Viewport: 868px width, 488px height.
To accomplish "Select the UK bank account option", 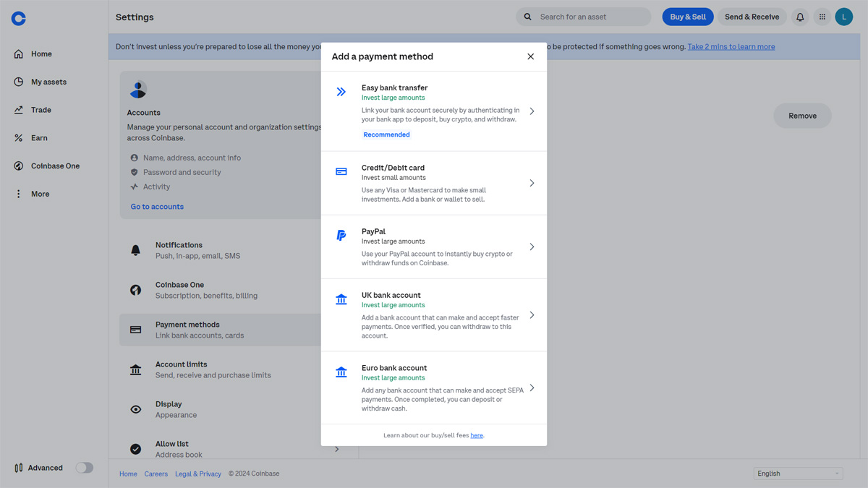I will tap(434, 315).
